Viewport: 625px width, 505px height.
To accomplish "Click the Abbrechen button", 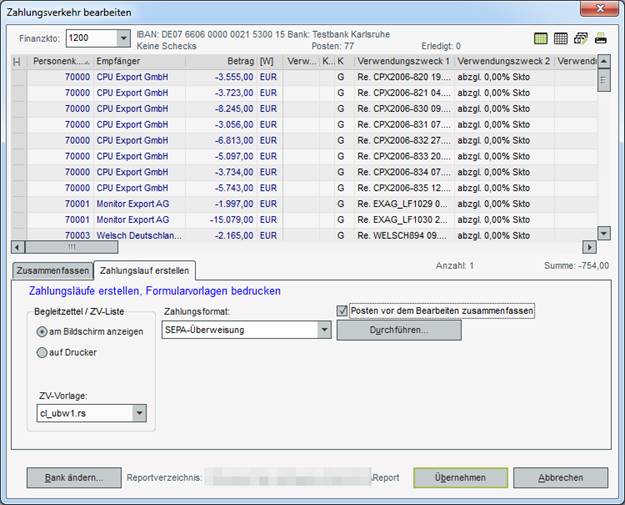I will click(561, 477).
